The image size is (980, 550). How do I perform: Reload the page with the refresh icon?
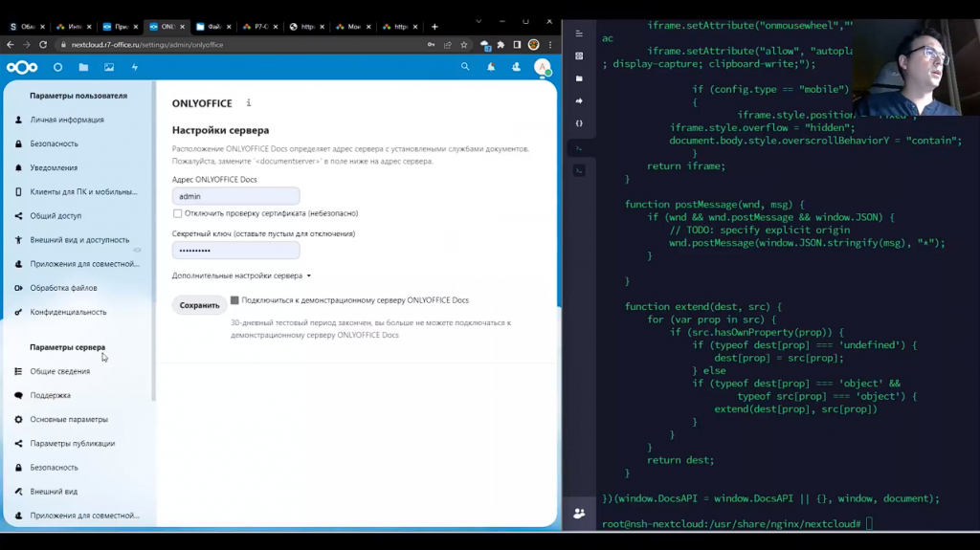point(43,44)
